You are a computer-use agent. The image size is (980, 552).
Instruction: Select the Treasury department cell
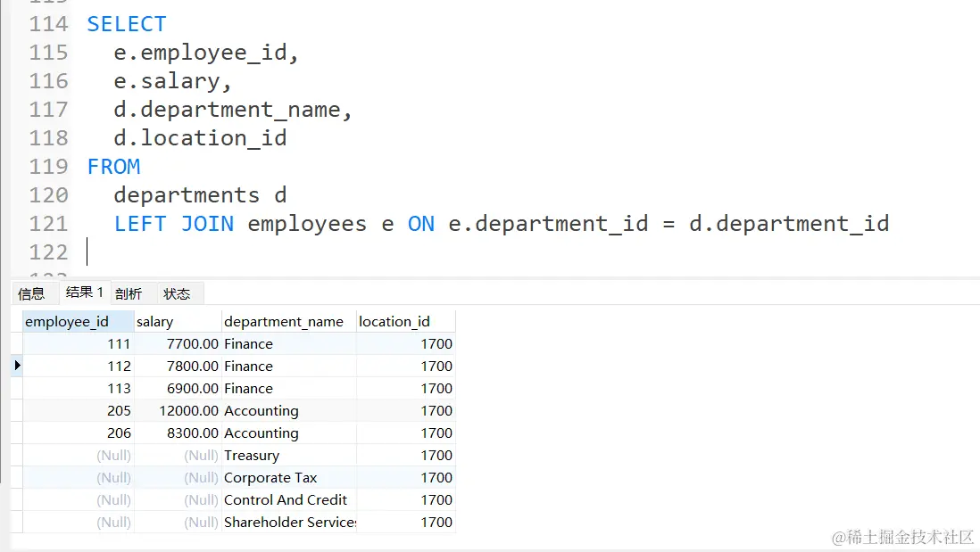click(x=289, y=455)
